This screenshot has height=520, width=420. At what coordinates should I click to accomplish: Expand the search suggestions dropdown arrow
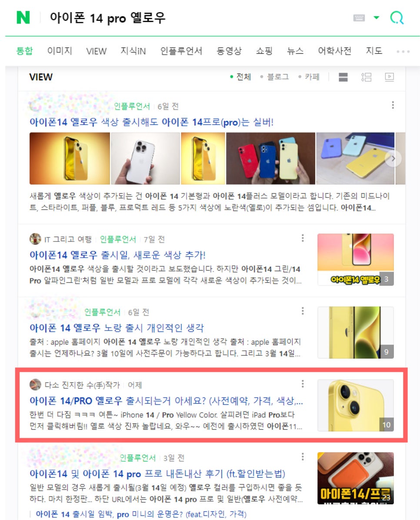(x=376, y=17)
